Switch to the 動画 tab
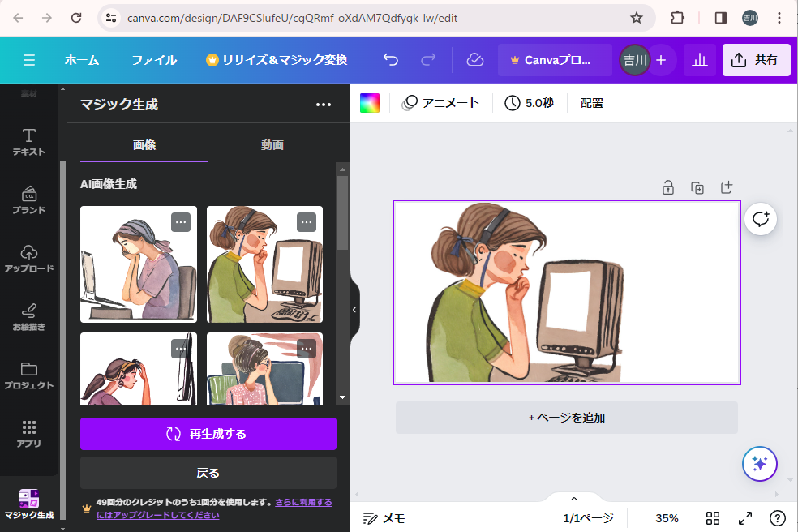798x532 pixels. click(x=272, y=145)
